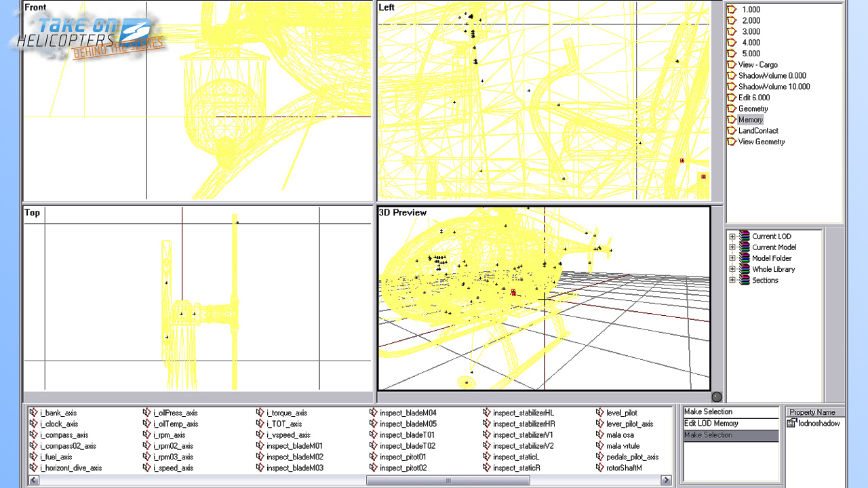868x488 pixels.
Task: Select the inspect_bladeT01 named selection
Action: point(407,435)
